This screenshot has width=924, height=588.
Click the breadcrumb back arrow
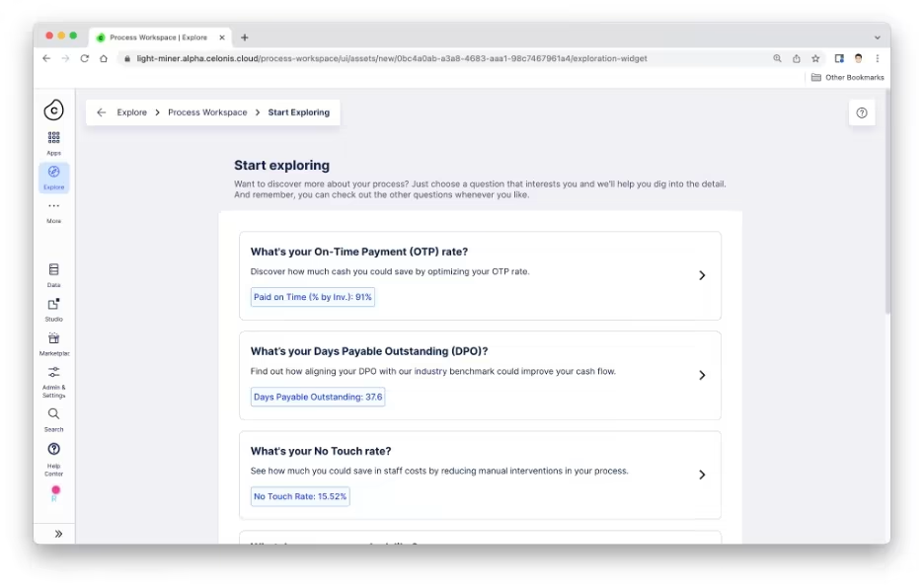tap(102, 112)
